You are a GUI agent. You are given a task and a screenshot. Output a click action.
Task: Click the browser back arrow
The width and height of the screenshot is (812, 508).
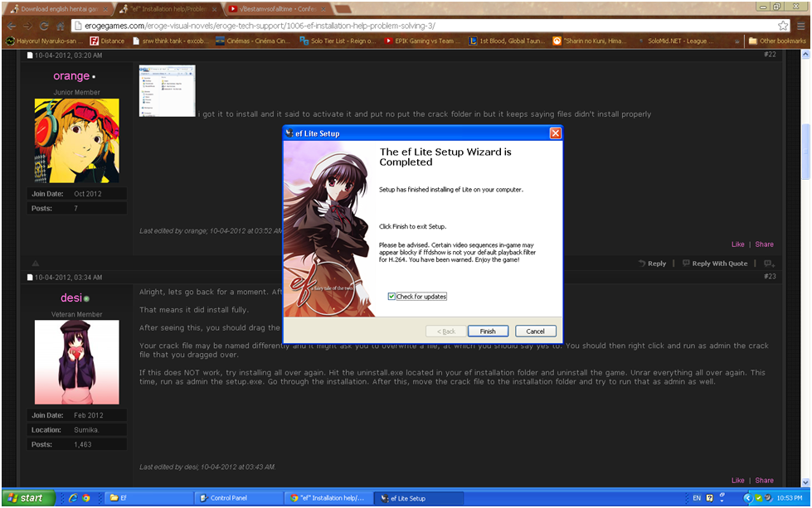[x=11, y=26]
